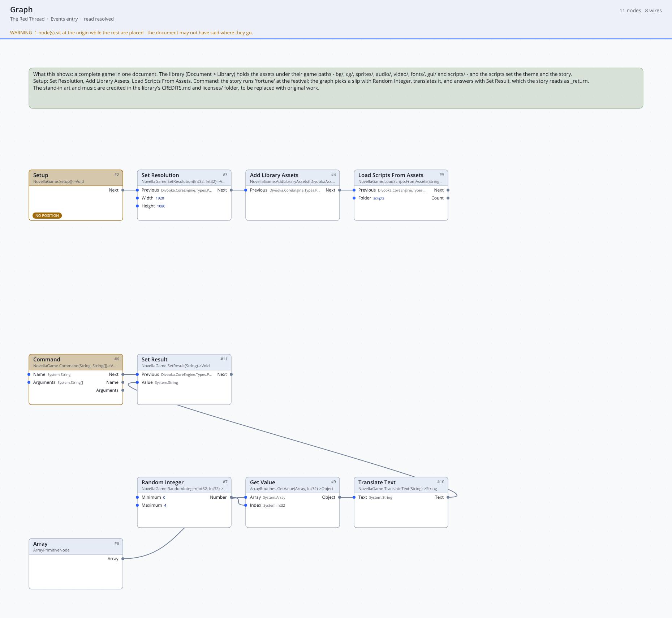Click Get Value's Object output port
This screenshot has height=618, width=672.
pyautogui.click(x=340, y=497)
